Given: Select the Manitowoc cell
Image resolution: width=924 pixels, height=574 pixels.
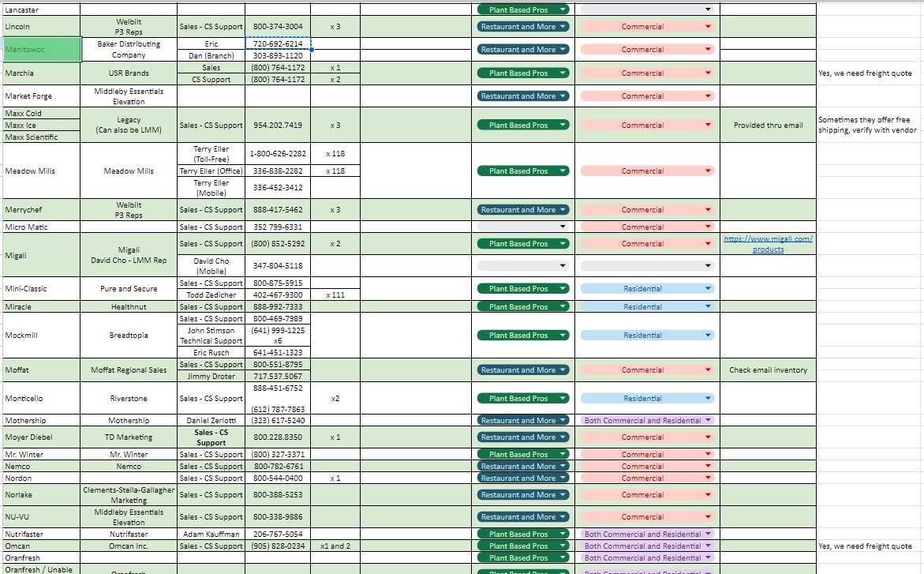Looking at the screenshot, I should [42, 50].
